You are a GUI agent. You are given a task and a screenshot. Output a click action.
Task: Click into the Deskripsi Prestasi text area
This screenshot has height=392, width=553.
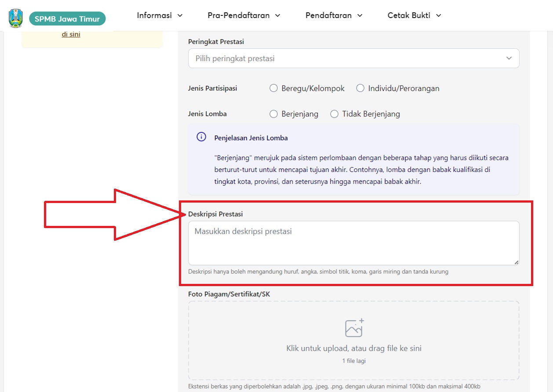coord(354,243)
